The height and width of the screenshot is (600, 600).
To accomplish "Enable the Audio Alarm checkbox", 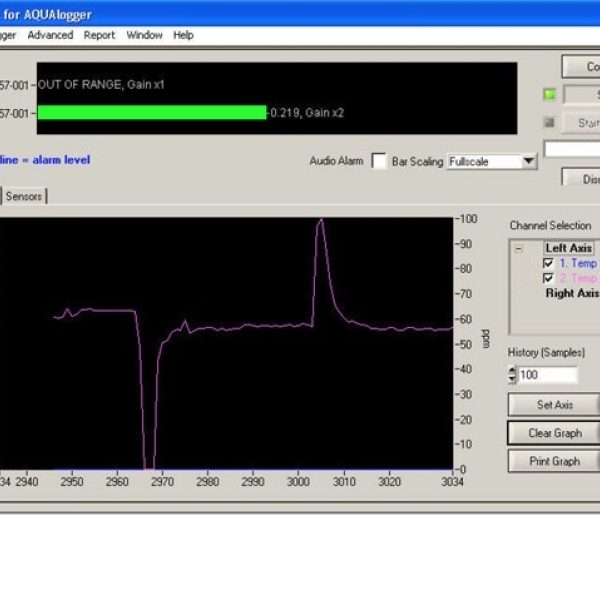I will tap(379, 161).
